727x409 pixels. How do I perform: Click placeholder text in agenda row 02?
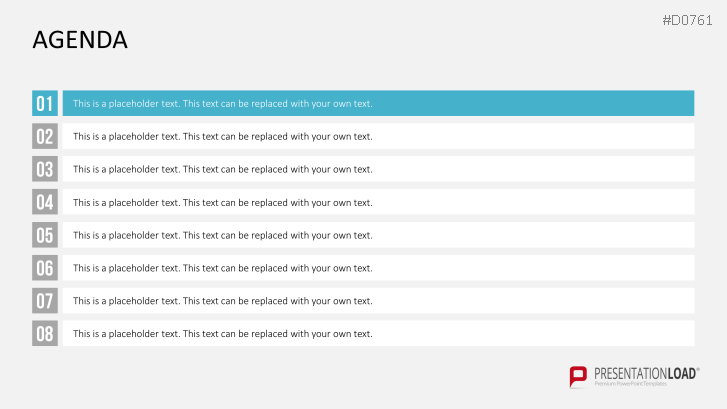[223, 136]
